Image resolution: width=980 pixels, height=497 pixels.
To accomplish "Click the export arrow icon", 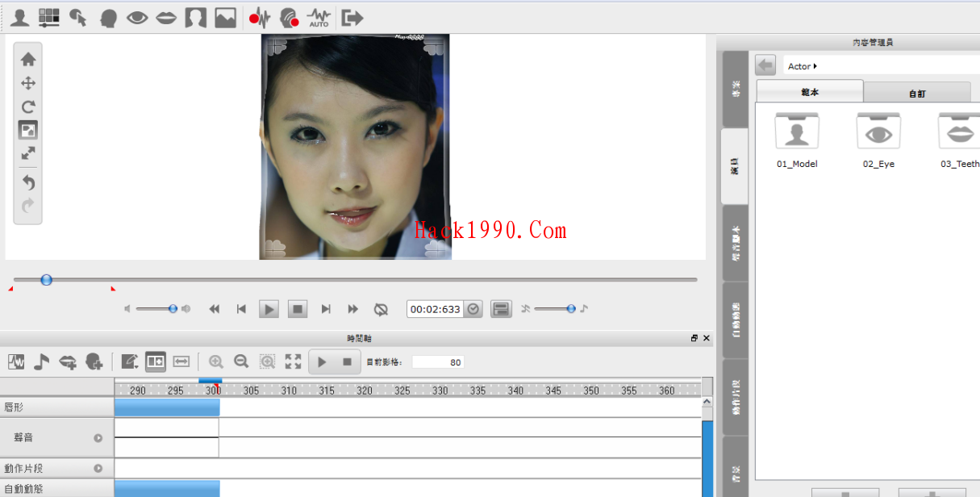I will pos(352,17).
